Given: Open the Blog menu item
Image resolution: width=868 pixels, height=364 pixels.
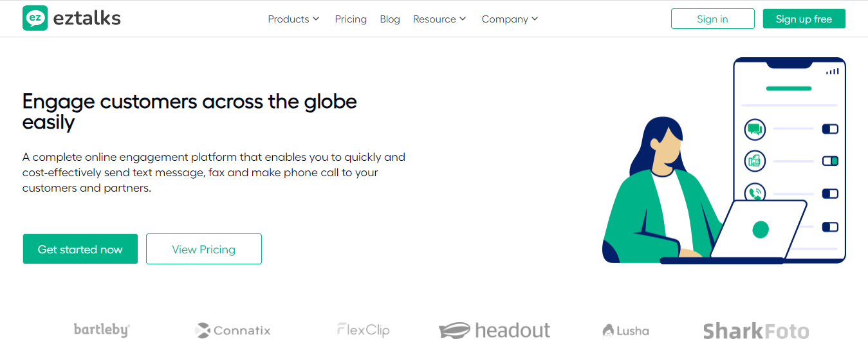Looking at the screenshot, I should click(x=390, y=19).
